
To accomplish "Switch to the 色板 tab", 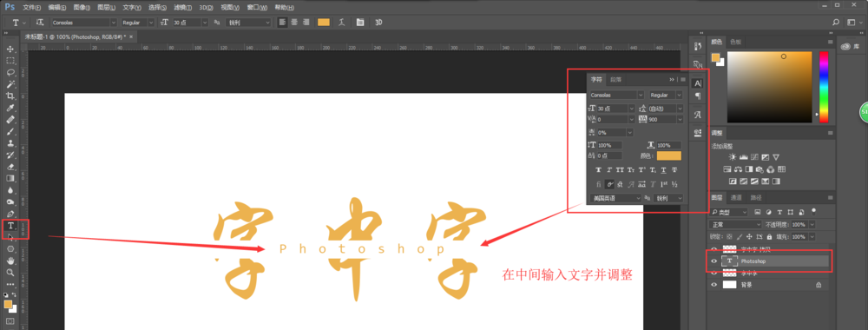I will [x=736, y=42].
